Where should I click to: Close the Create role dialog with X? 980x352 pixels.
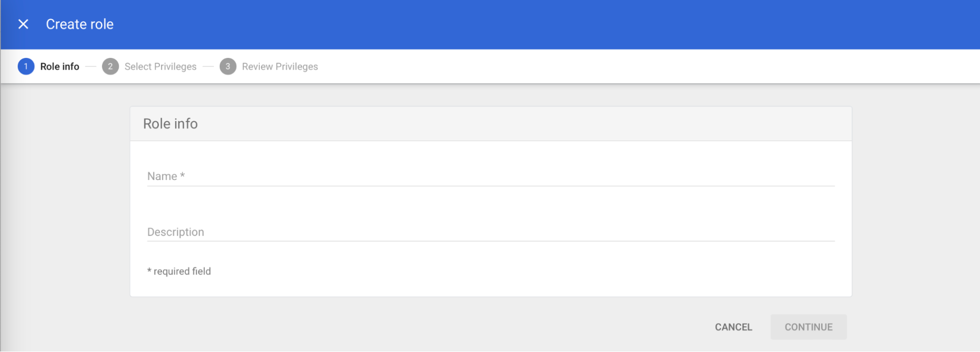pos(23,24)
